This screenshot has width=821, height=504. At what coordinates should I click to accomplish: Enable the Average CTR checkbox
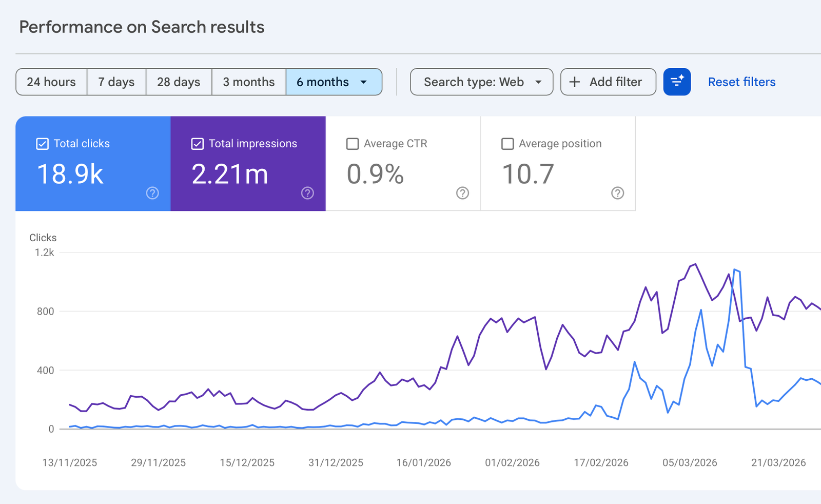coord(353,144)
